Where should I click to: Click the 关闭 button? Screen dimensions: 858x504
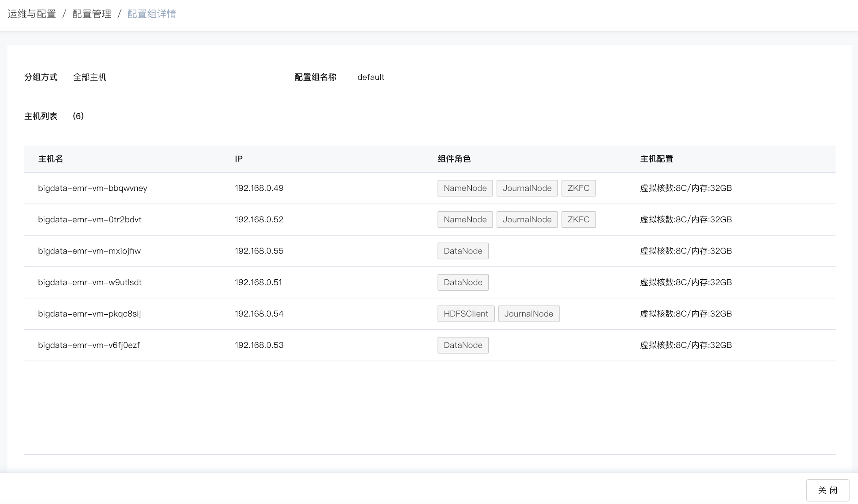click(x=828, y=490)
